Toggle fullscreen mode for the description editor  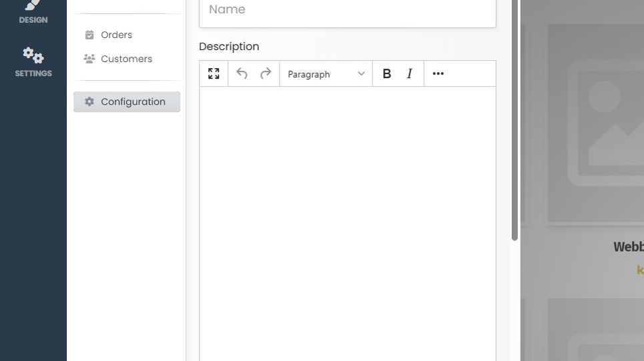click(214, 74)
